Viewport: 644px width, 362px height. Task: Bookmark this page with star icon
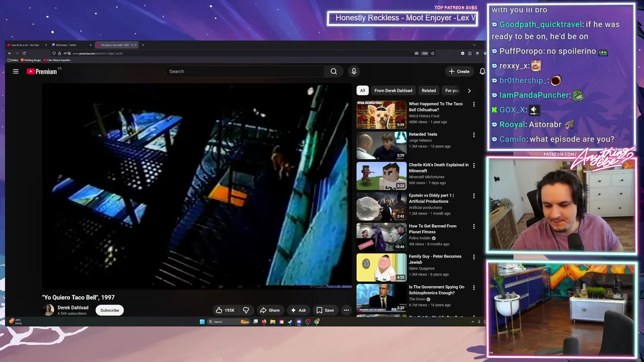tap(433, 53)
